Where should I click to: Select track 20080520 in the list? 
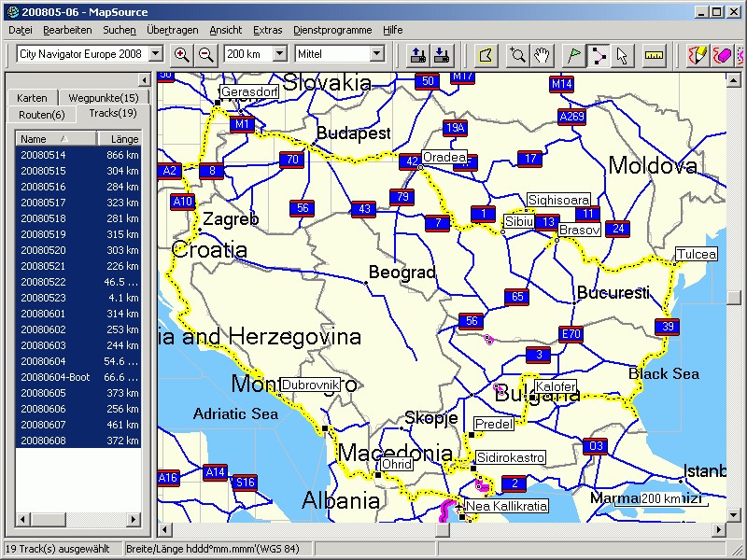click(x=78, y=250)
